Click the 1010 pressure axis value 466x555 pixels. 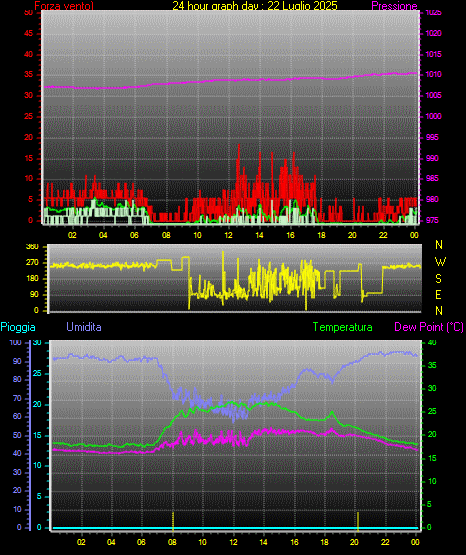433,74
